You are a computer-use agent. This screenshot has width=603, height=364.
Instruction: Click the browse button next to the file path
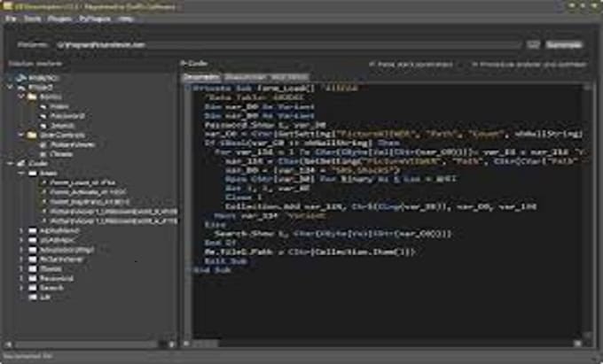[x=533, y=45]
